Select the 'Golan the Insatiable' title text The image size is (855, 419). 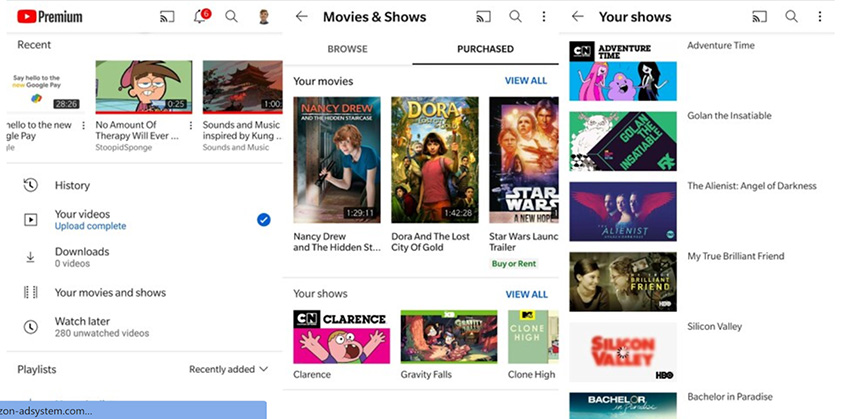point(729,116)
